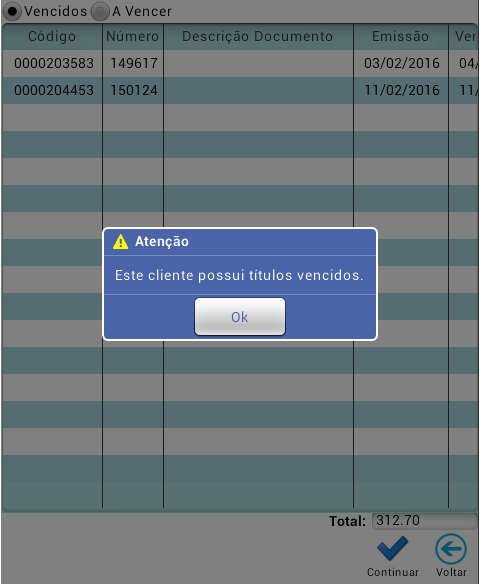Select the A Vencer radio button

[x=100, y=11]
